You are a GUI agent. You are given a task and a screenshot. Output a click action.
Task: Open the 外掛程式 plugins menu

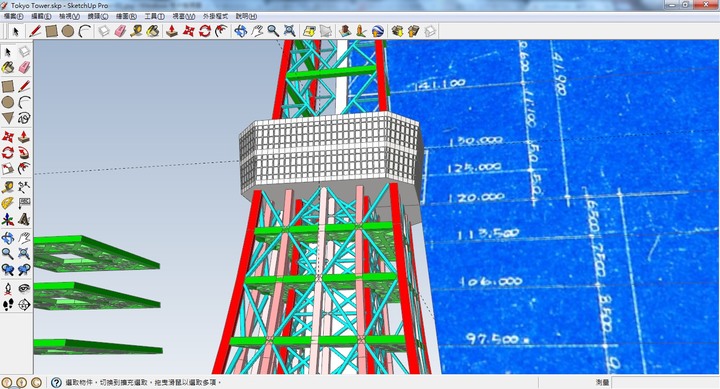[x=215, y=17]
